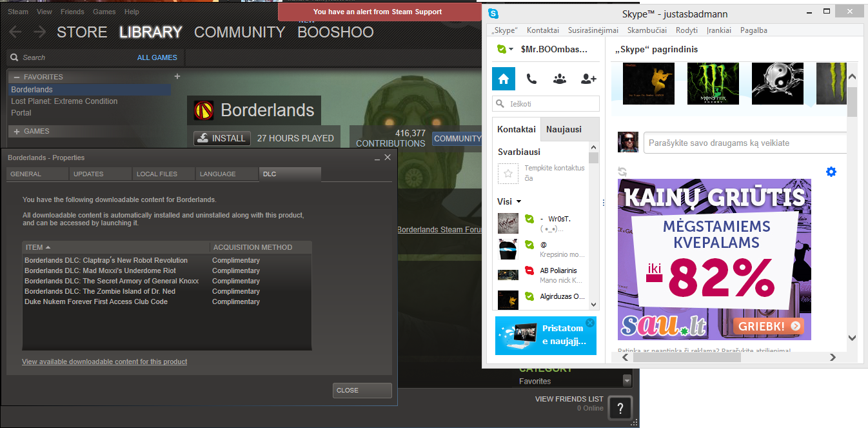
Task: Click the star placeholder under Svarbiausi
Action: 508,173
